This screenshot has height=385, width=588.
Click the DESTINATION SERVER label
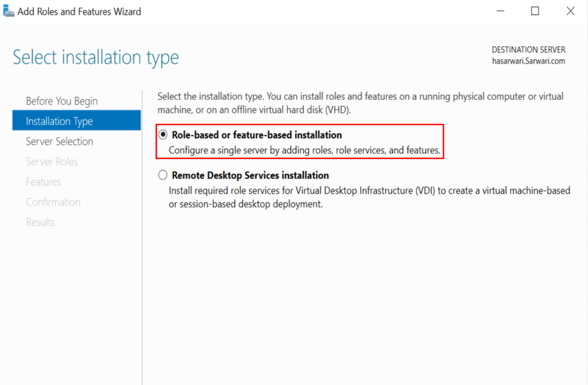coord(528,49)
